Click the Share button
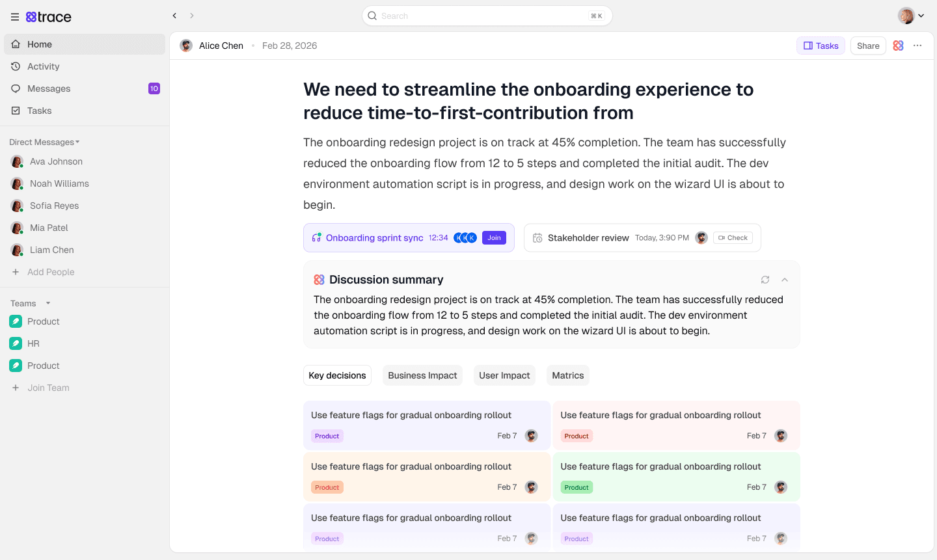The image size is (937, 560). tap(868, 46)
